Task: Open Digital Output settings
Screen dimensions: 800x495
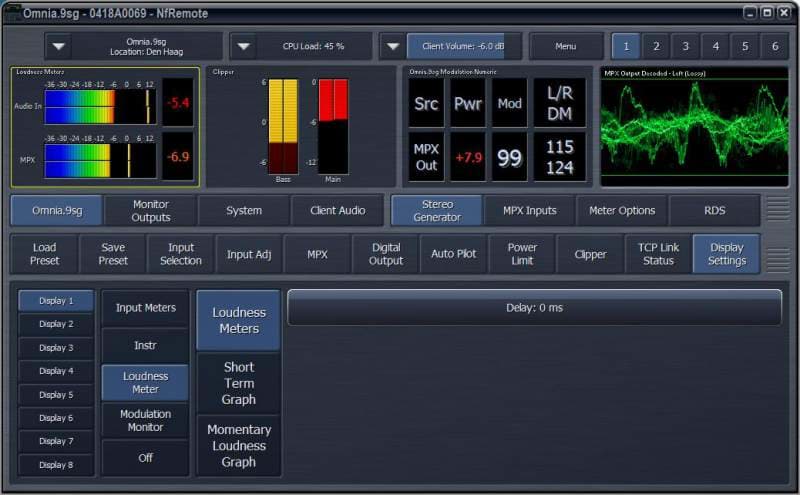Action: (386, 254)
